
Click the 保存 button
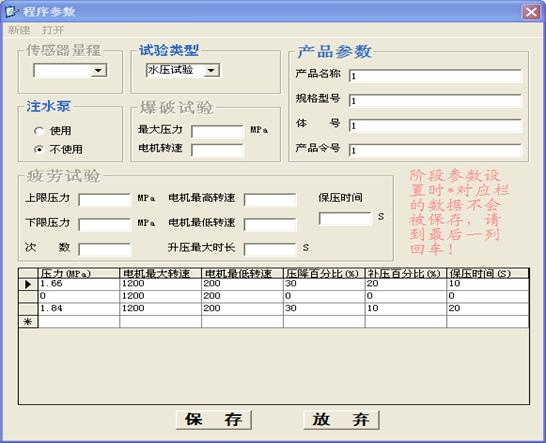pos(214,420)
